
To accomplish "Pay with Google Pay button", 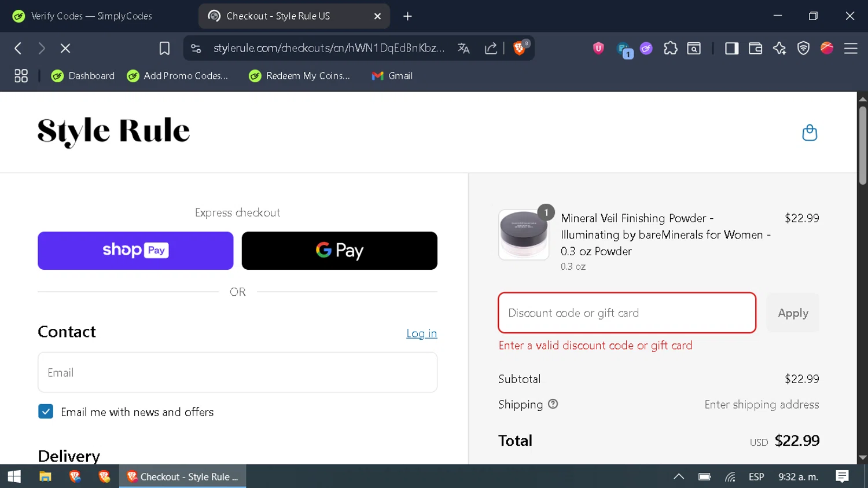I will point(340,251).
